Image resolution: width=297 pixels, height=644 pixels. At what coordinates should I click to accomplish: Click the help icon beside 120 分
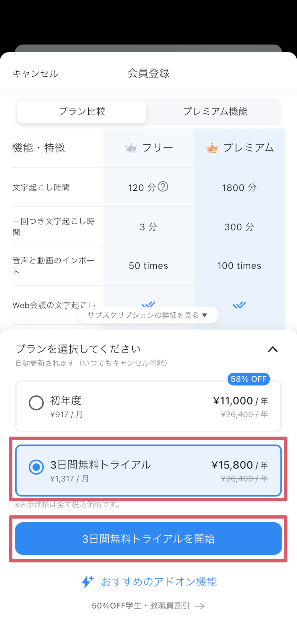tap(163, 187)
